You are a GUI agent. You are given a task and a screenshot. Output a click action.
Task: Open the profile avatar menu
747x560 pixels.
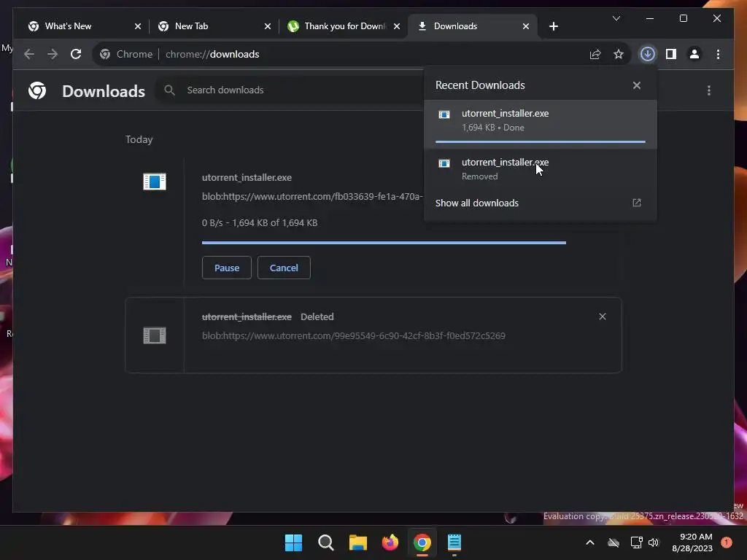pos(694,54)
